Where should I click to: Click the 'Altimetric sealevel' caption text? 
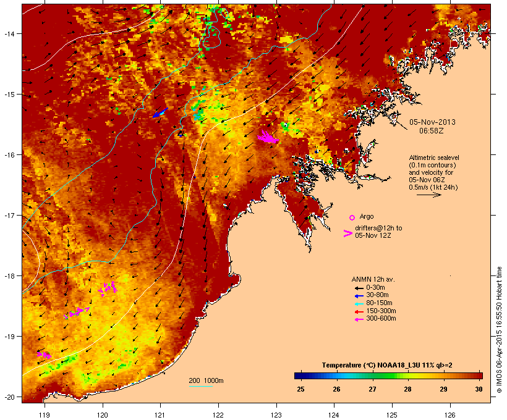tap(434, 157)
